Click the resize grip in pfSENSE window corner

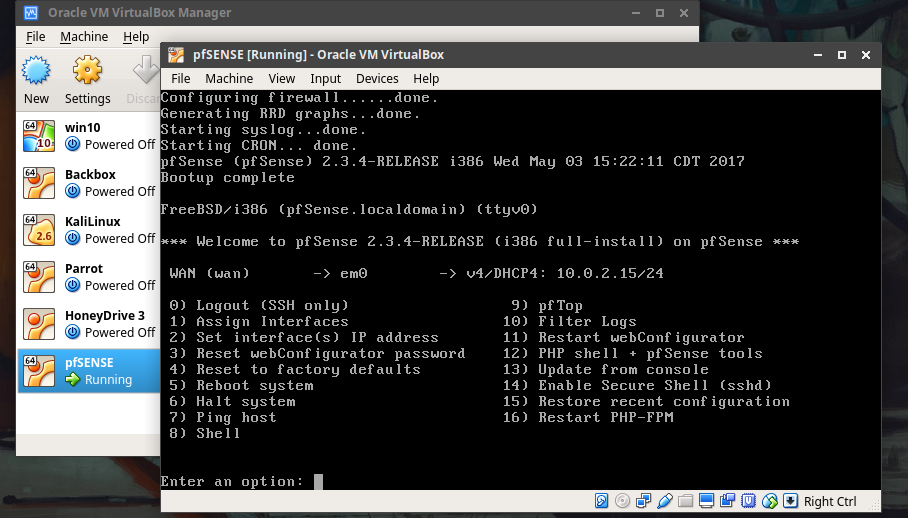pyautogui.click(x=874, y=505)
